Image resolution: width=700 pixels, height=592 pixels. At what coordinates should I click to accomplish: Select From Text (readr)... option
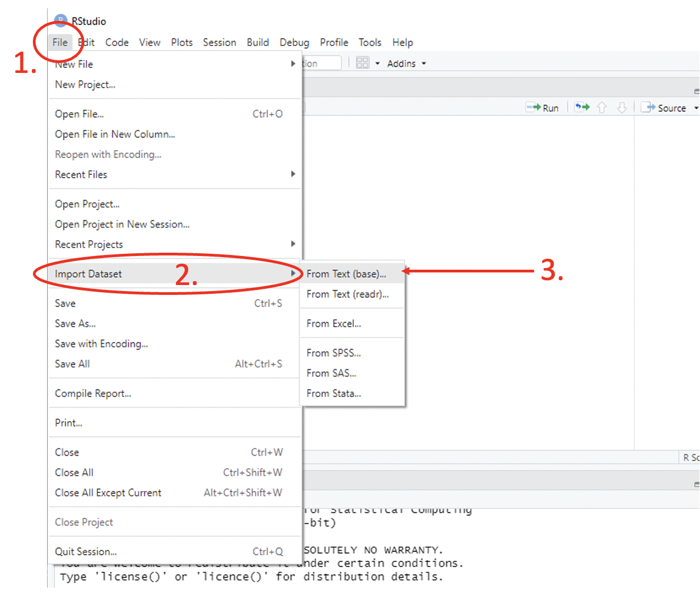tap(352, 294)
